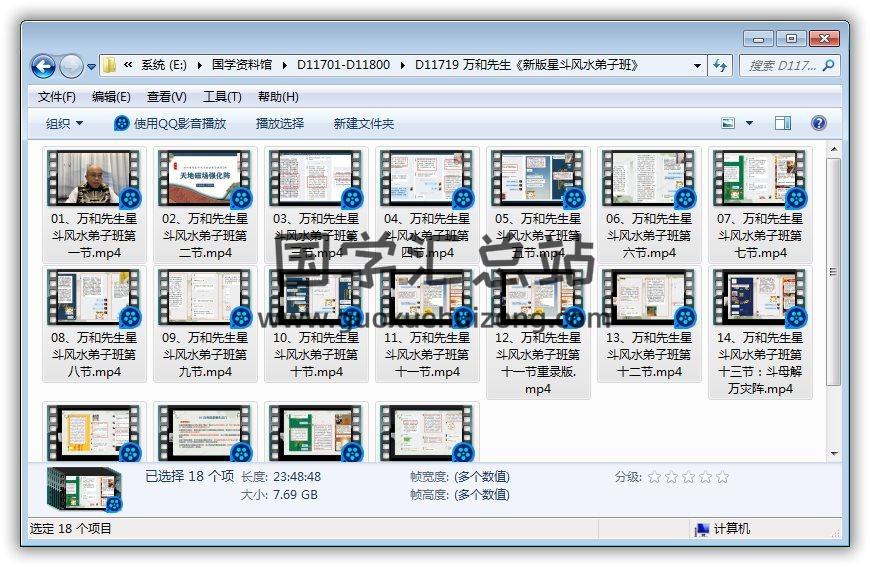Screen dimensions: 870x567
Task: Select video 08 第八节.mp4 file icon
Action: pyautogui.click(x=94, y=297)
